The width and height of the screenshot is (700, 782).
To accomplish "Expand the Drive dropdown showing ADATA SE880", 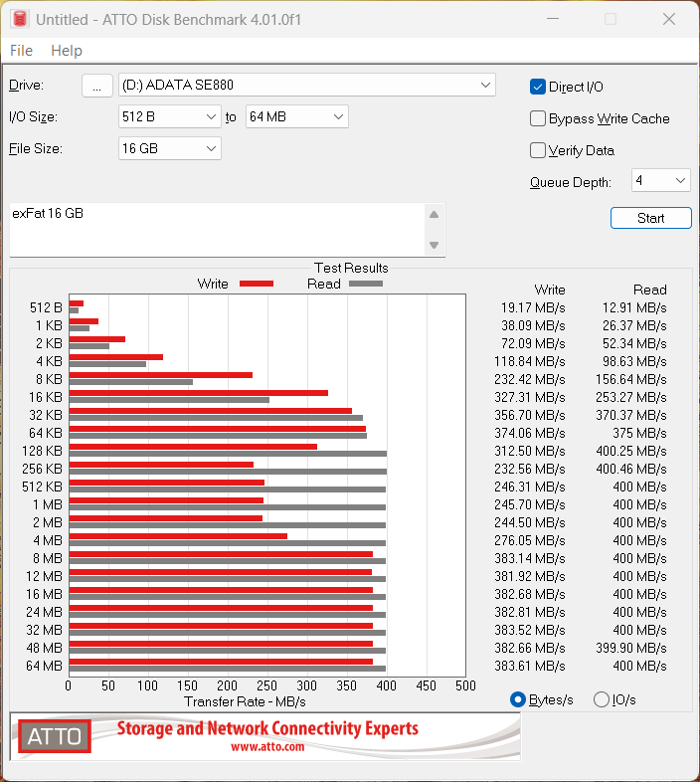I will (307, 85).
